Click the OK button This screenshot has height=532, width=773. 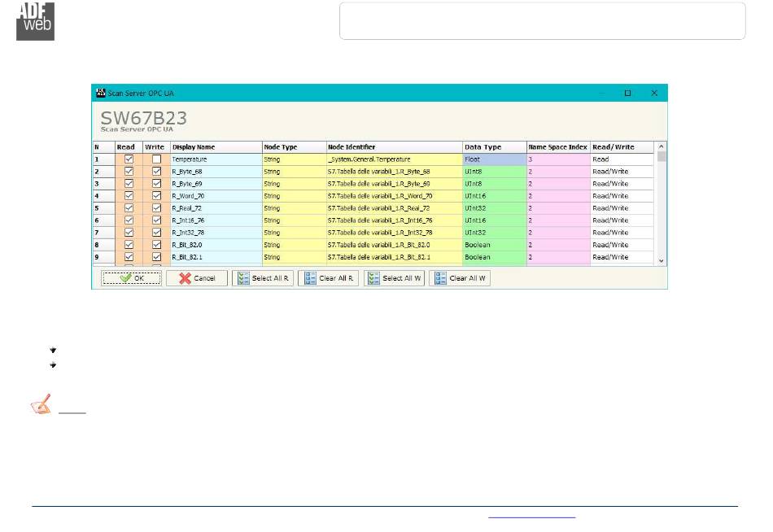coord(131,278)
